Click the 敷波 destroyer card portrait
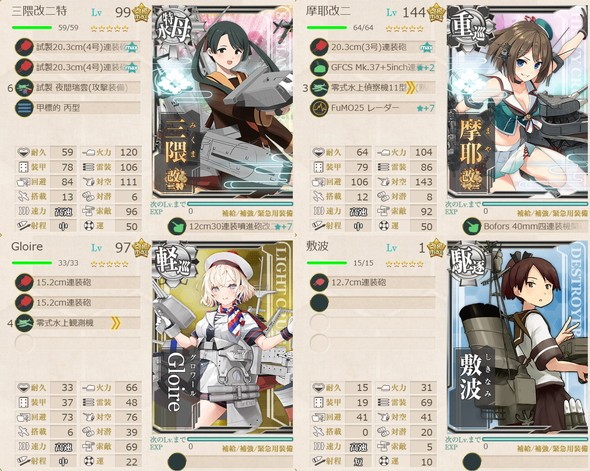Viewport: 590px width, 471px height. (517, 337)
